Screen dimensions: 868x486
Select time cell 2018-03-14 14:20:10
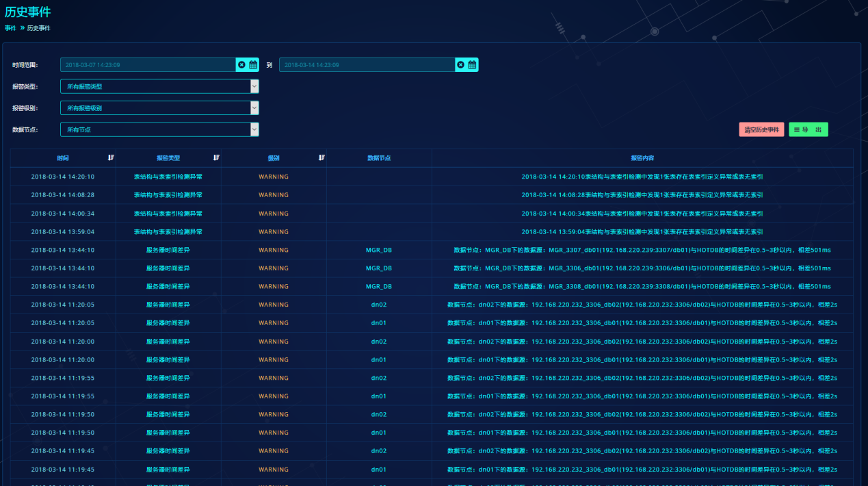63,177
